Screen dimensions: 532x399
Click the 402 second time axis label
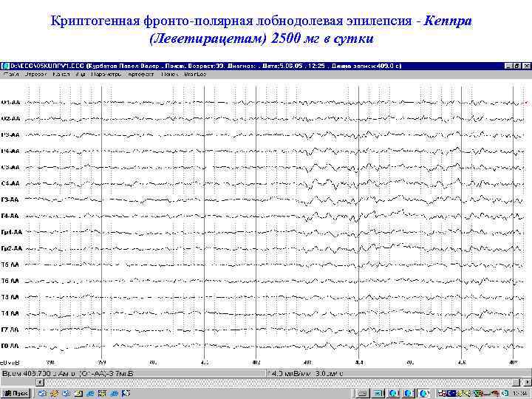(x=256, y=363)
